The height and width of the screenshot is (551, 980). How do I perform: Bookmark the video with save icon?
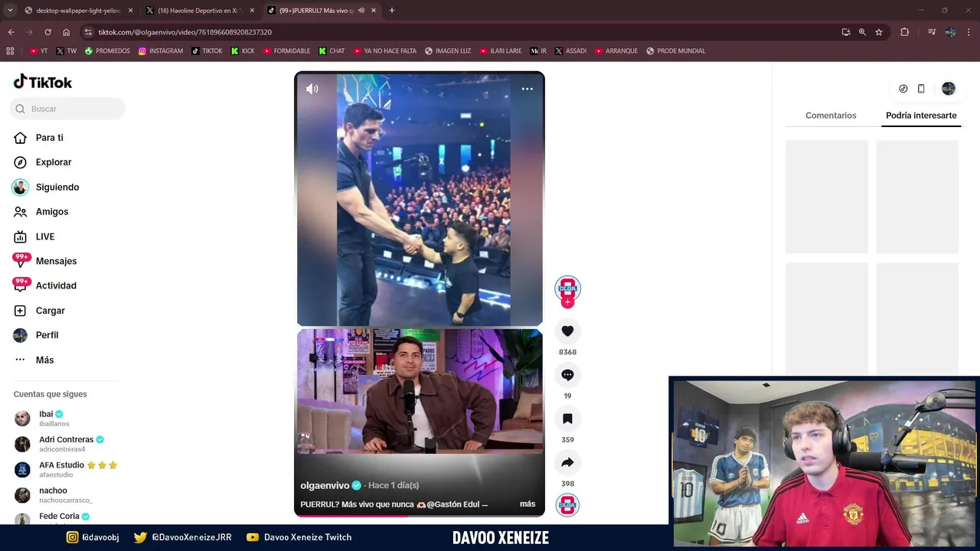pyautogui.click(x=567, y=419)
